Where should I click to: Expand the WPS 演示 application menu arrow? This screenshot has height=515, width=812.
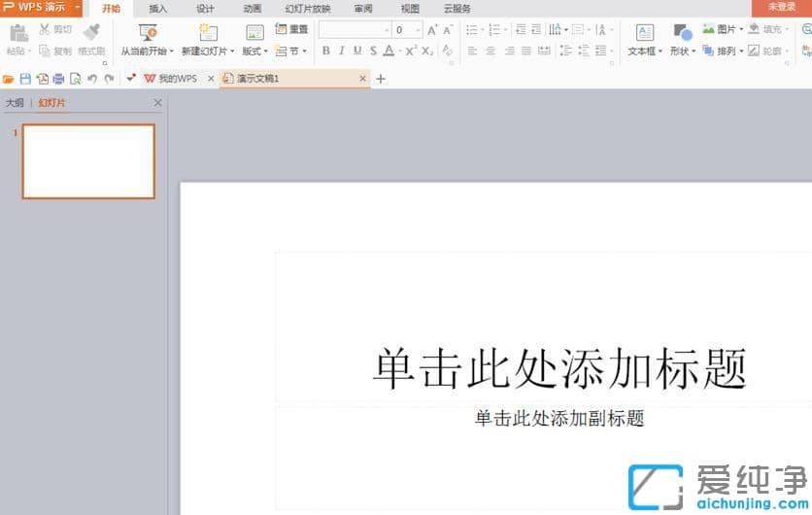[x=77, y=8]
